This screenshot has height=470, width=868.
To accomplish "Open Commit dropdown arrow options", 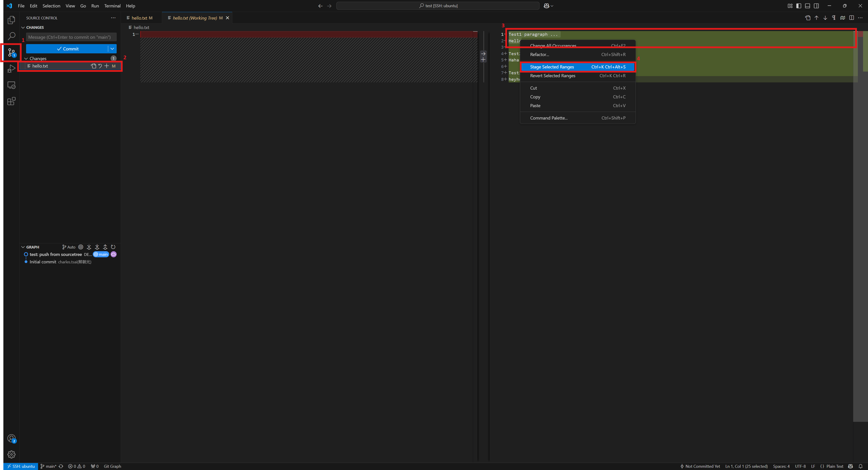I will (x=112, y=49).
